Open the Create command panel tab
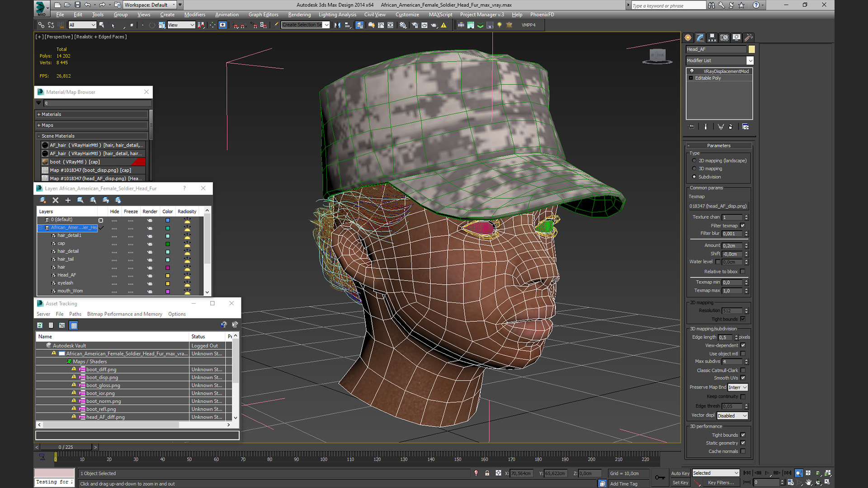 pyautogui.click(x=688, y=38)
